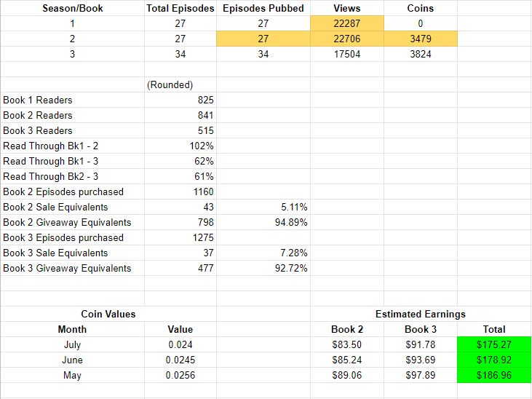532x399 pixels.
Task: Click the Book 1 Readers label cell
Action: click(x=38, y=100)
